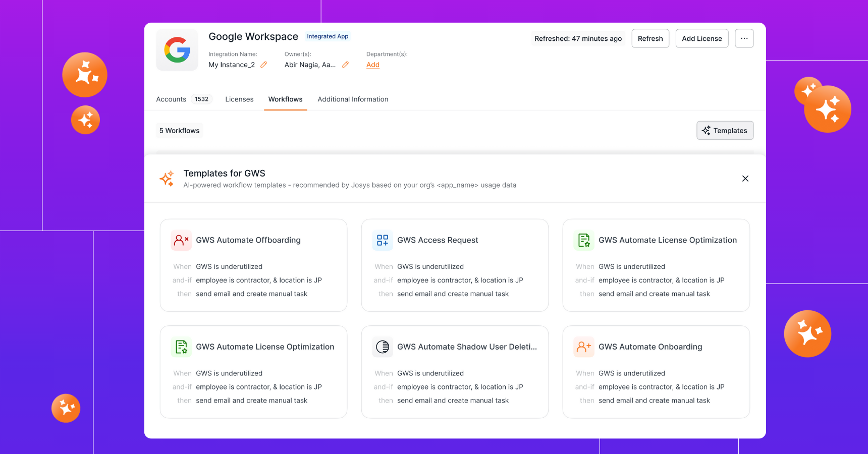Click Offboarding card's "GWS is underutilized" condition
Viewport: 868px width, 454px height.
[x=229, y=266]
